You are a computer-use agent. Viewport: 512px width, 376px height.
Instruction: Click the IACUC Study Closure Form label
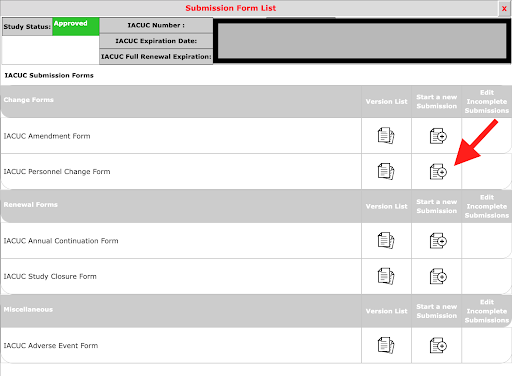(x=50, y=276)
